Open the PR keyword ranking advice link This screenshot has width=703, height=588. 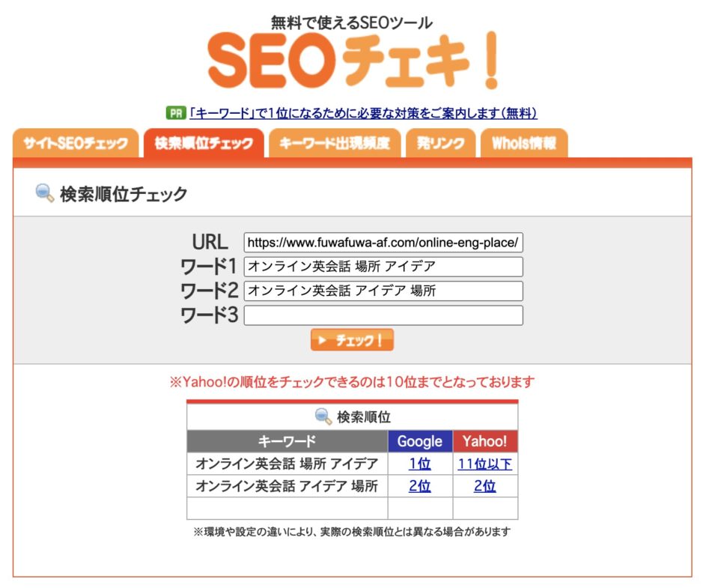point(363,113)
